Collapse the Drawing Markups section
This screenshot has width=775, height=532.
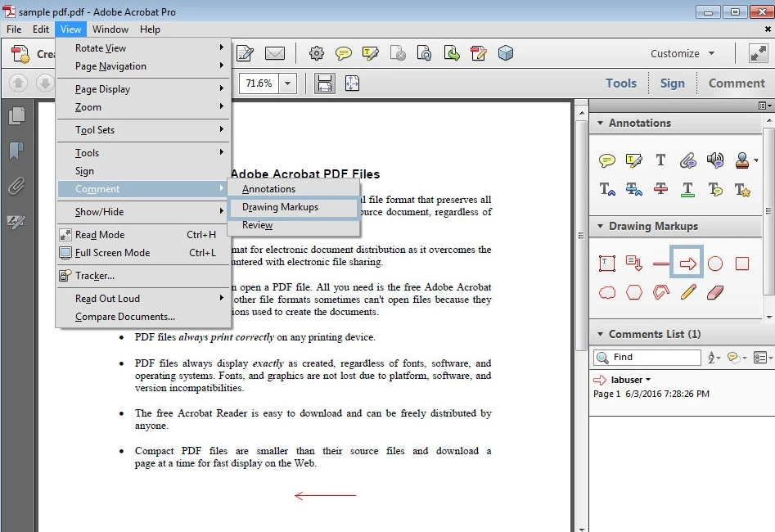click(x=600, y=226)
